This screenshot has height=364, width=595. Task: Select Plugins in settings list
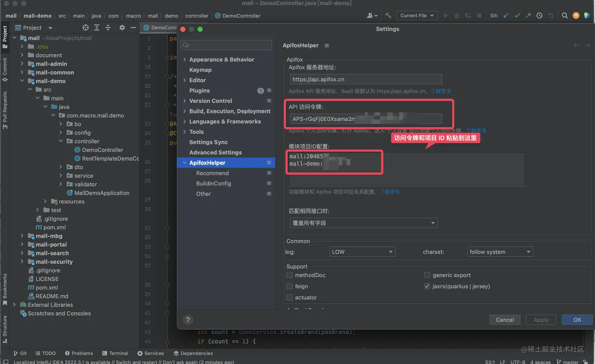(200, 91)
